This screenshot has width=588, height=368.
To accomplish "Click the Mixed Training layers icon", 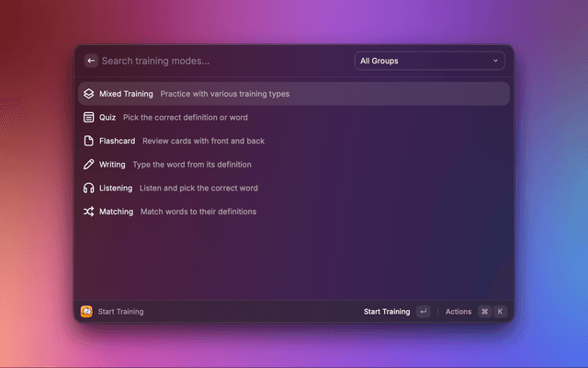I will coord(88,94).
